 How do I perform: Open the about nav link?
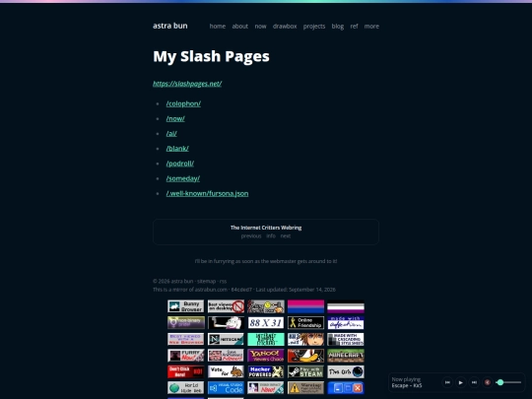tap(239, 27)
